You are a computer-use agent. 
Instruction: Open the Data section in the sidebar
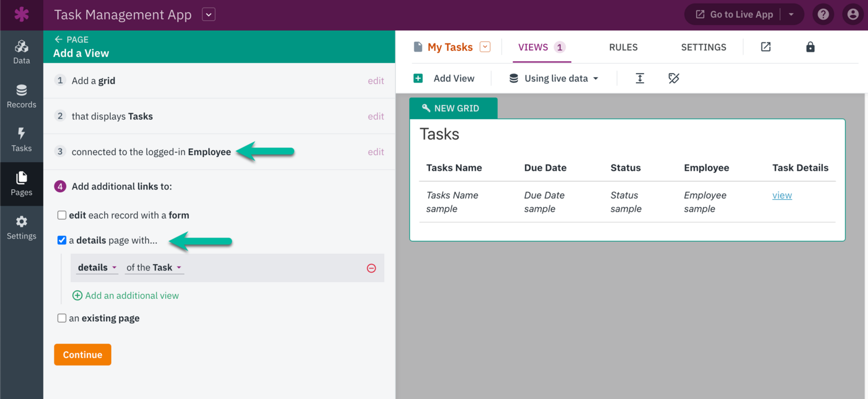(21, 52)
